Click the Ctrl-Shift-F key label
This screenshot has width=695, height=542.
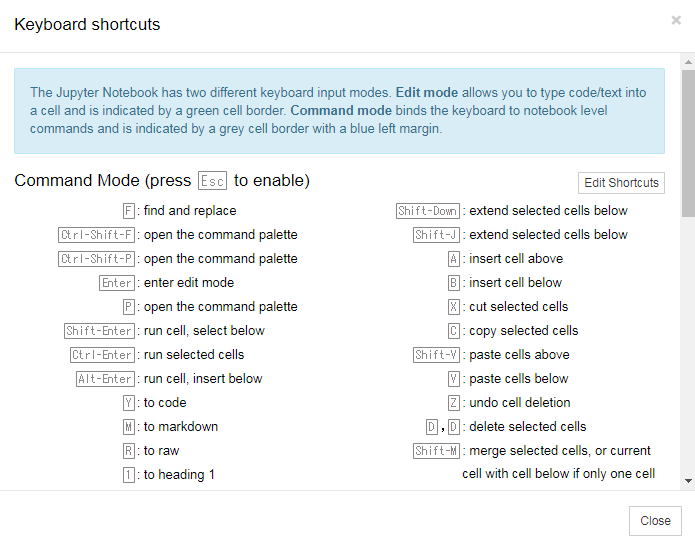pyautogui.click(x=96, y=235)
